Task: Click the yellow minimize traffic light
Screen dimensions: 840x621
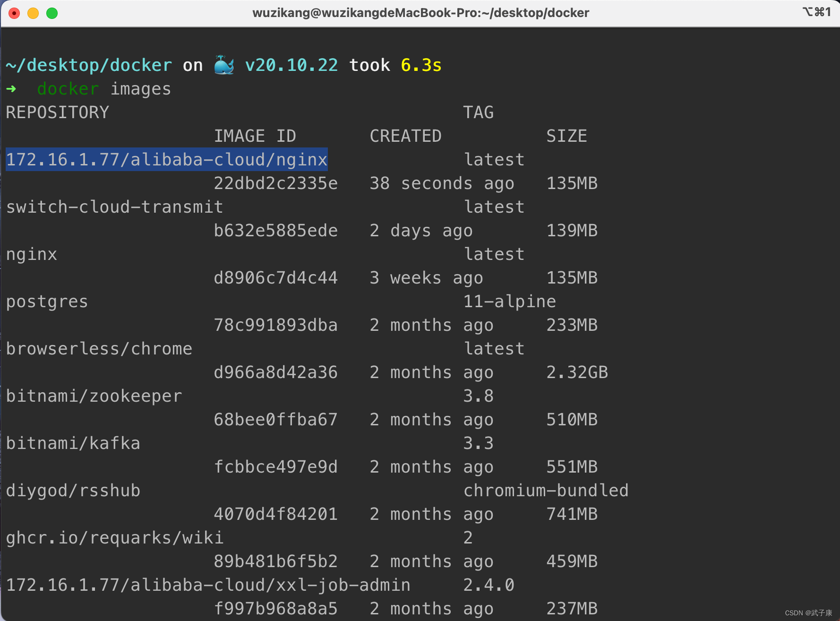Action: (x=33, y=13)
